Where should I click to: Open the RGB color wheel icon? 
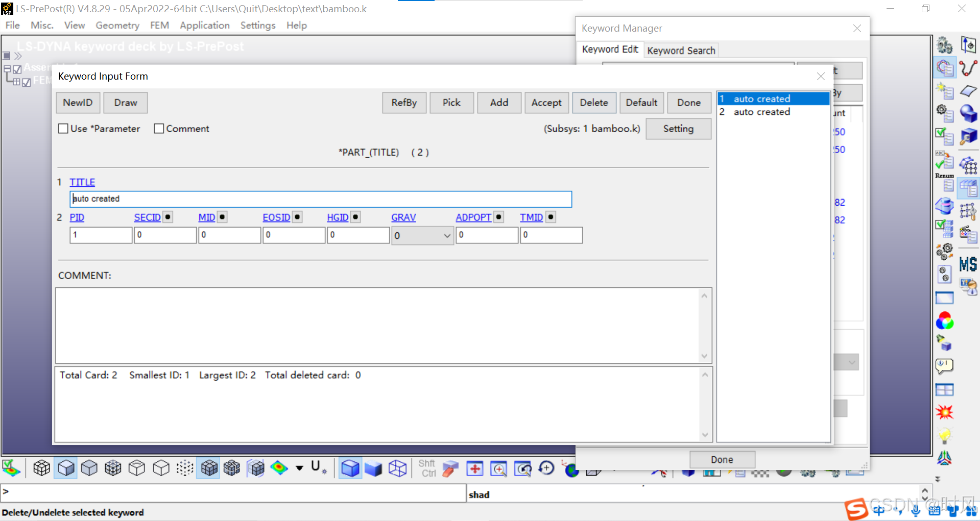(x=945, y=321)
